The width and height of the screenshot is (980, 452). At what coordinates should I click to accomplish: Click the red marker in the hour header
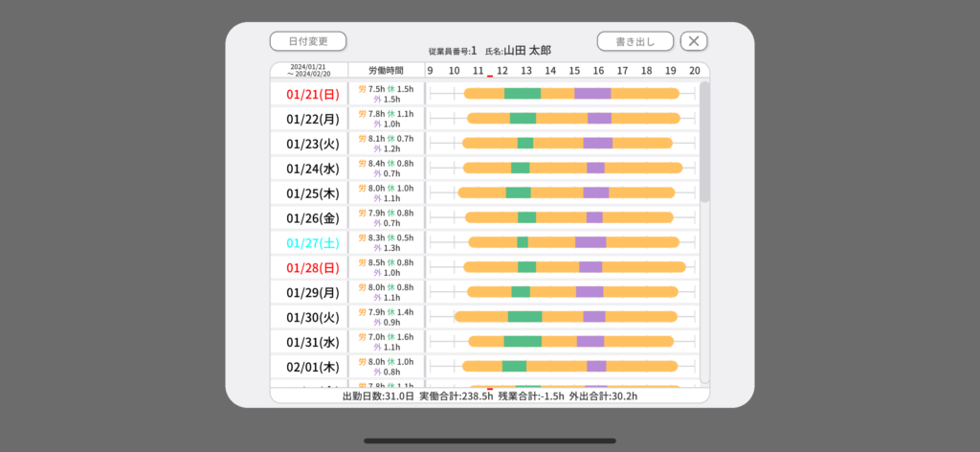coord(490,77)
